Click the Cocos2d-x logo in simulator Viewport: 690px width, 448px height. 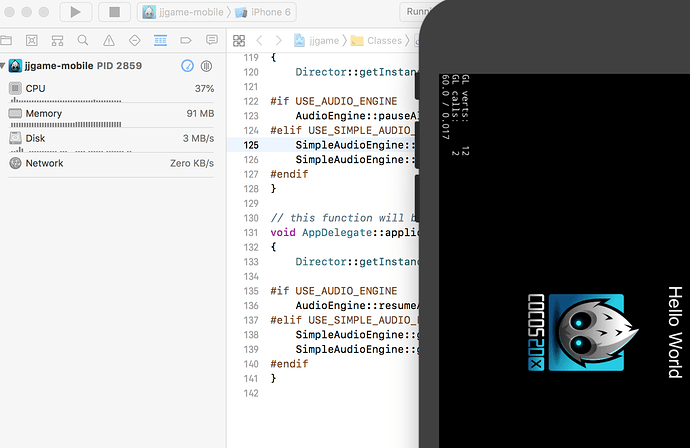coord(583,332)
